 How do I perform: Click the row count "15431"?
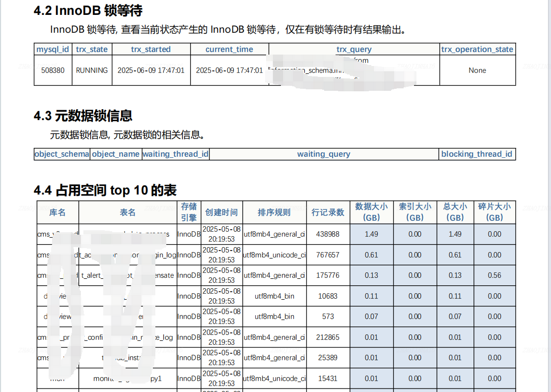[x=328, y=378]
